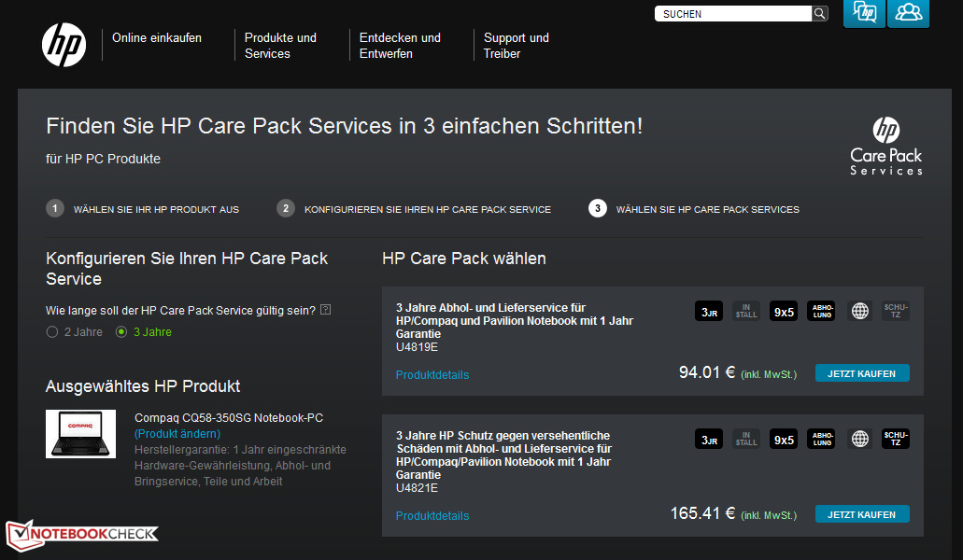Click the help icon beside the duration question
963x560 pixels.
click(325, 310)
